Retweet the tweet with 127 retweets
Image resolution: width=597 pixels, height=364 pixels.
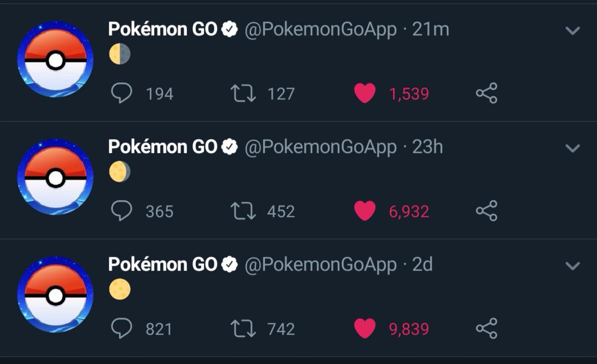click(243, 93)
